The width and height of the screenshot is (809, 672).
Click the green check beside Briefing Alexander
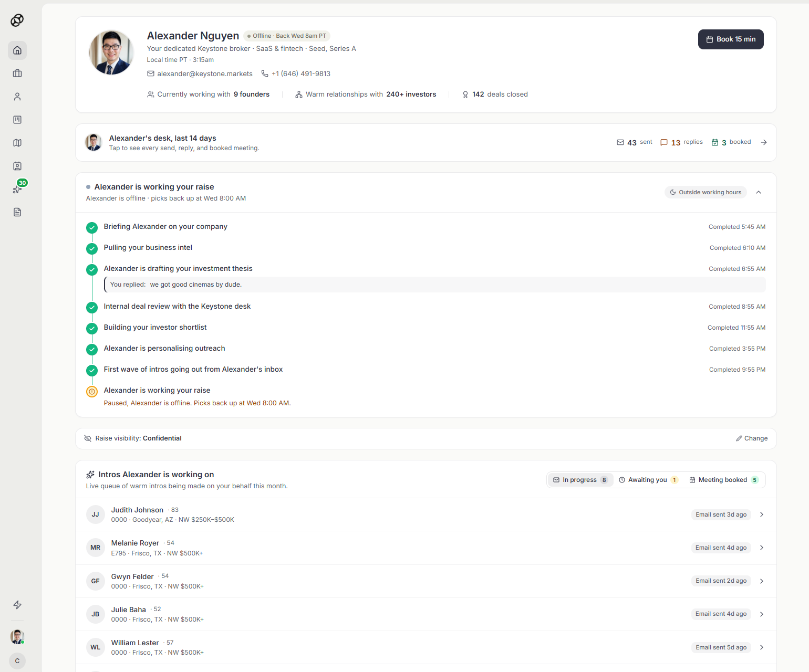92,228
